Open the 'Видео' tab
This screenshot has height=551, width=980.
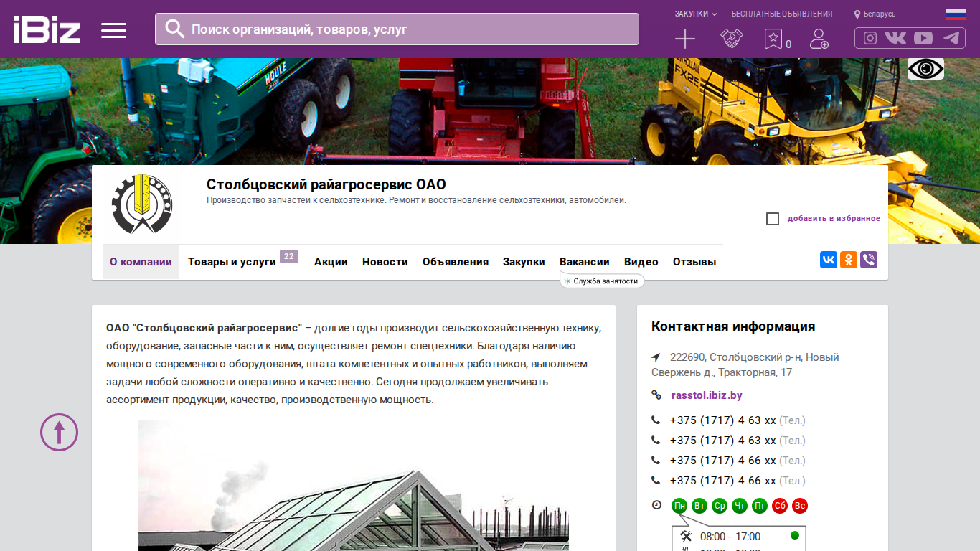click(641, 262)
